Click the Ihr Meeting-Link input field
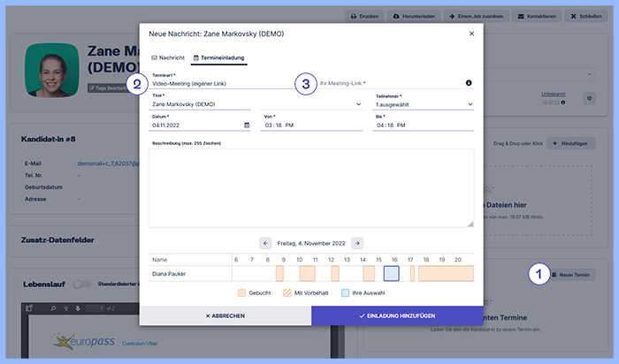The height and width of the screenshot is (364, 619). pyautogui.click(x=389, y=83)
